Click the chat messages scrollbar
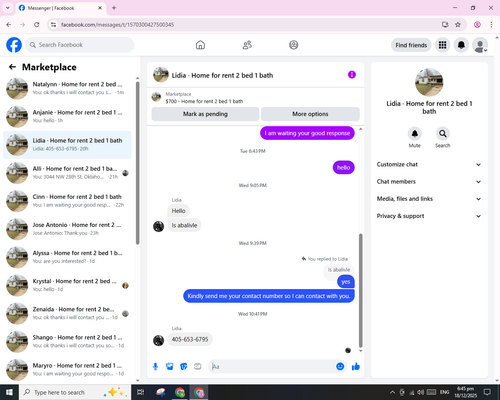This screenshot has width=500, height=400. tap(360, 290)
